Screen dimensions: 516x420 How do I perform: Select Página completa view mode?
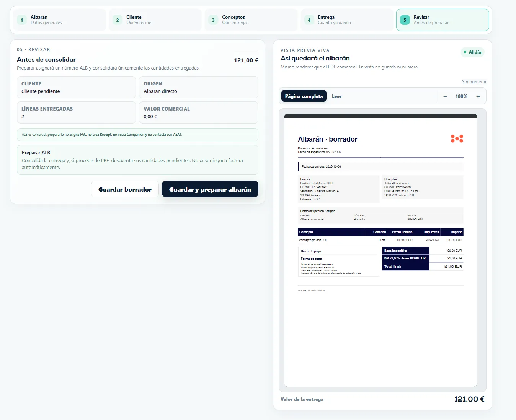point(304,96)
